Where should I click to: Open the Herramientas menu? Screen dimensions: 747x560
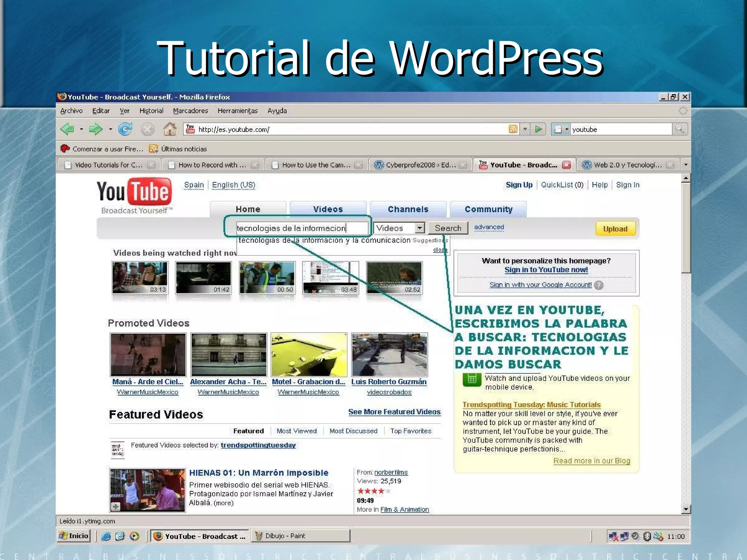click(x=237, y=111)
